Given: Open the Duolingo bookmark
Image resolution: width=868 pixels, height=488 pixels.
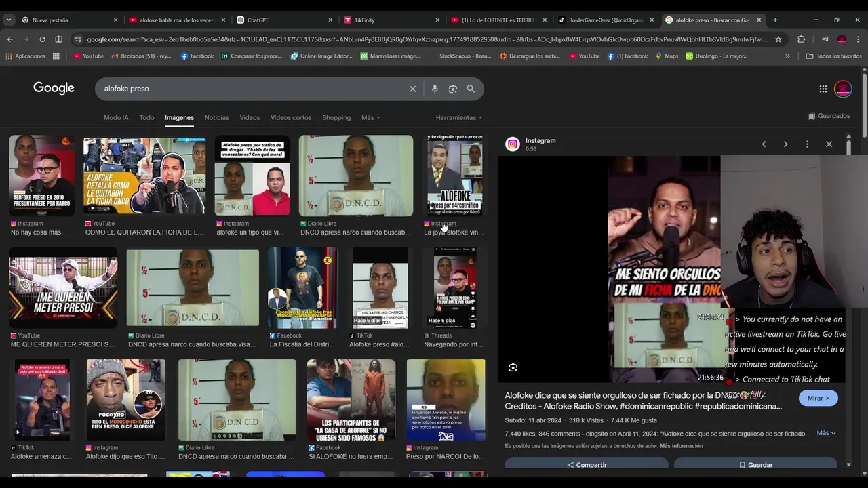Looking at the screenshot, I should coord(716,56).
